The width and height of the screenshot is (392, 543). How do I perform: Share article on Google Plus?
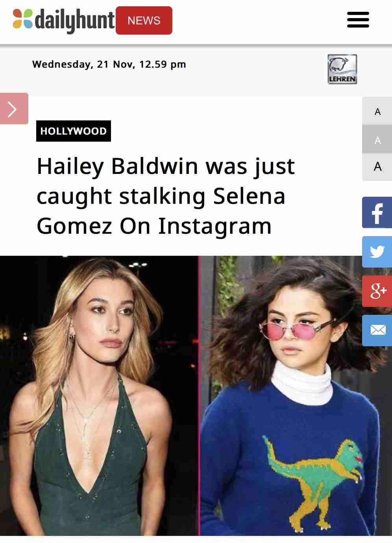tap(377, 291)
